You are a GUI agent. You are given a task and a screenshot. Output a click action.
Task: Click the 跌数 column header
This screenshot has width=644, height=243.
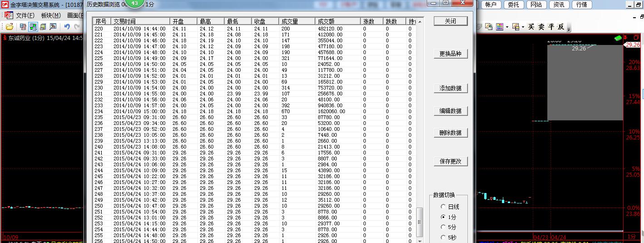[x=395, y=21]
